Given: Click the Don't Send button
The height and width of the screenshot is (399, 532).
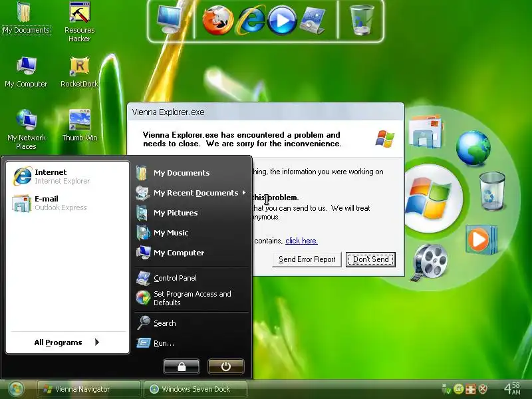Looking at the screenshot, I should tap(370, 259).
